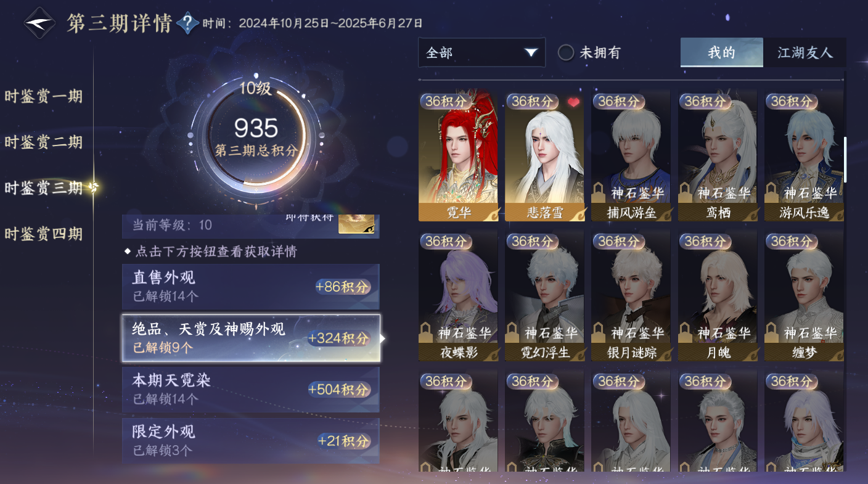Image resolution: width=868 pixels, height=484 pixels.
Task: Open the 全部 filter dropdown
Action: 481,52
